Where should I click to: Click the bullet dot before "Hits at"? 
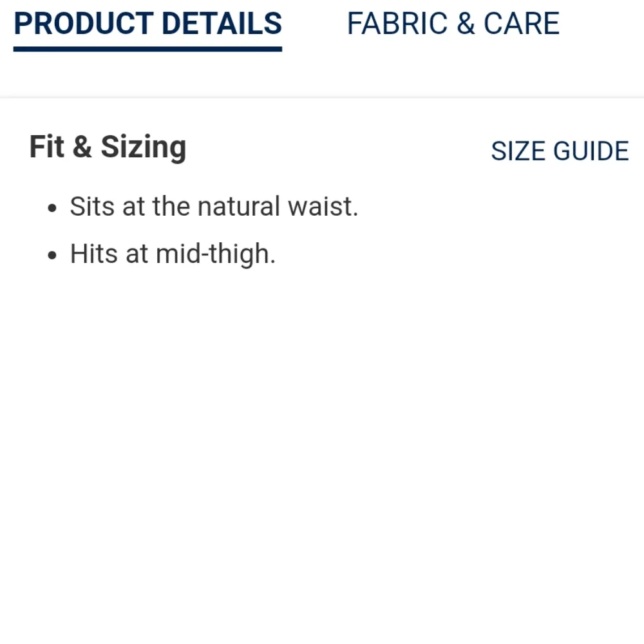[x=53, y=256]
